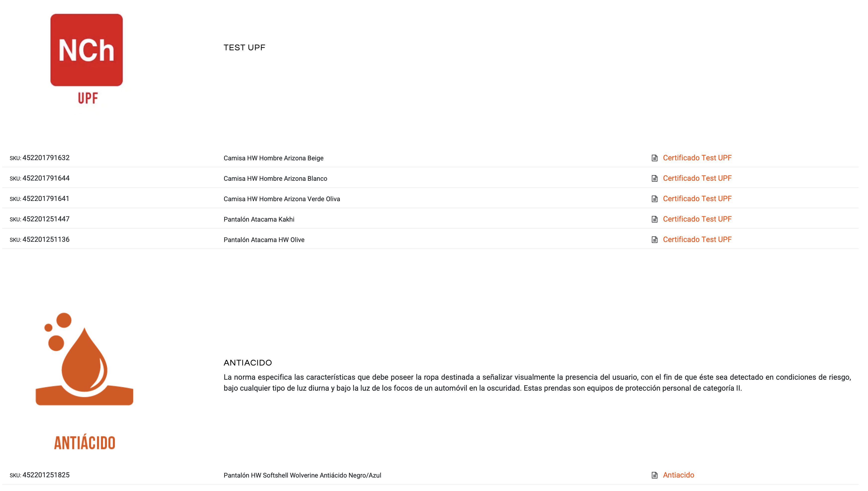Viewport: 868px width, 491px height.
Task: Click product name Camisa HW Hombre Arizona Verde Oliva
Action: pos(282,199)
